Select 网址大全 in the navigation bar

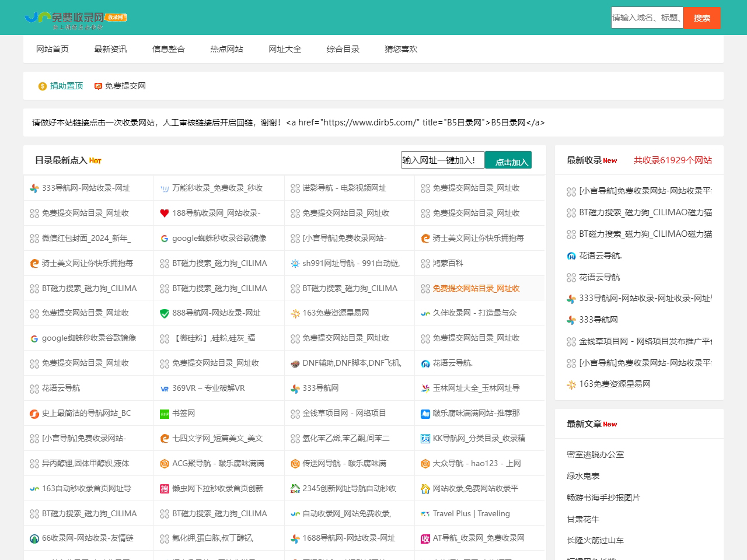coord(285,49)
